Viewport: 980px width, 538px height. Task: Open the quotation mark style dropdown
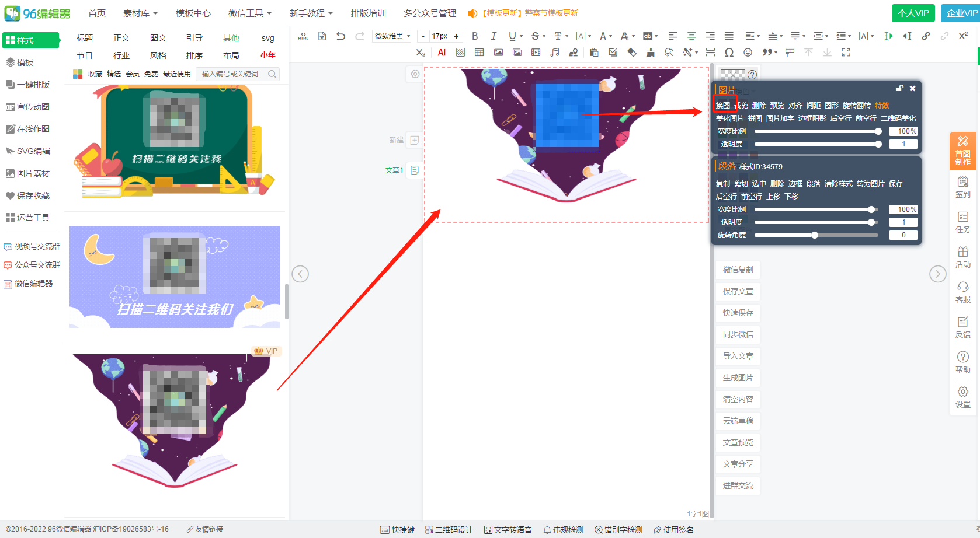point(770,53)
